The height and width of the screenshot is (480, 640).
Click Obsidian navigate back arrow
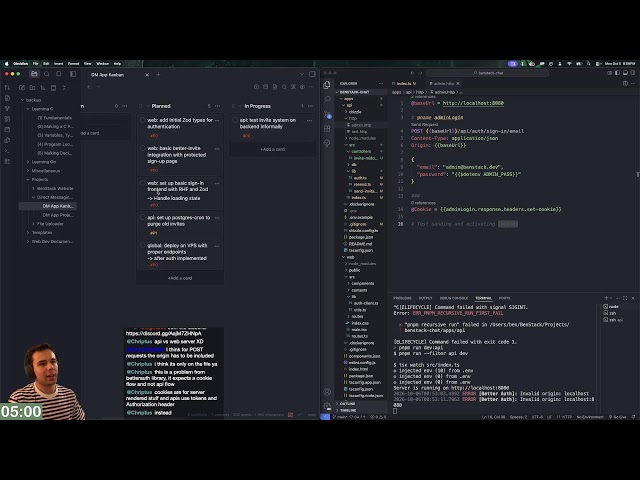pos(89,87)
